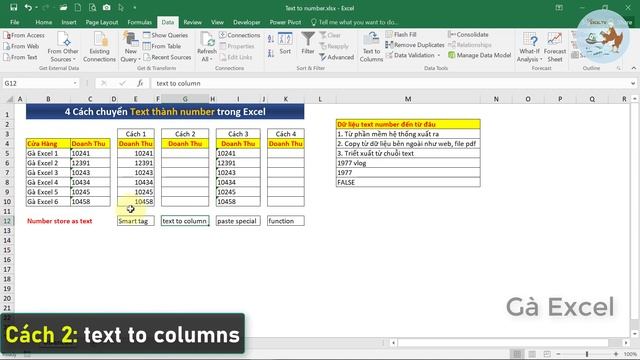640x360 pixels.
Task: Click the zoom out minus button
Action: pyautogui.click(x=558, y=354)
